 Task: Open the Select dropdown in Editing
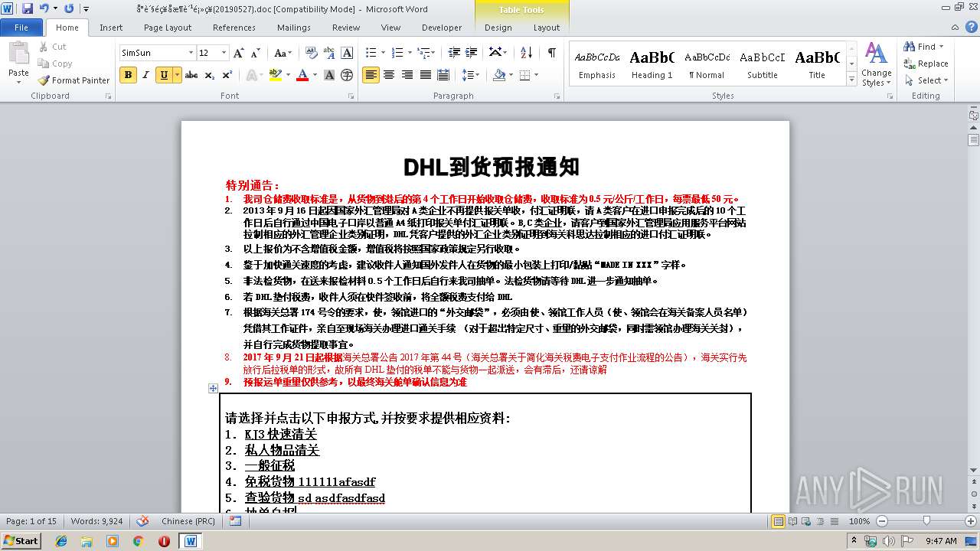click(926, 80)
